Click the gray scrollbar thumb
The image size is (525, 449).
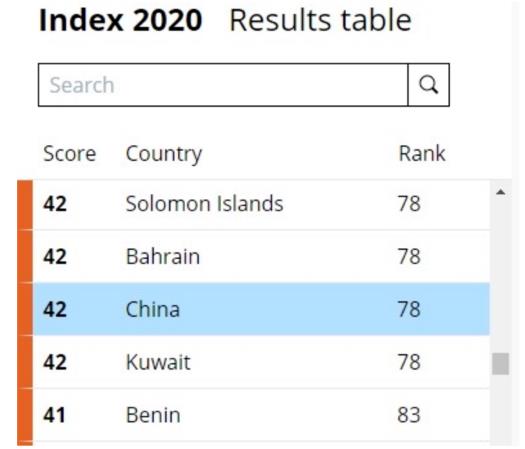(x=501, y=364)
